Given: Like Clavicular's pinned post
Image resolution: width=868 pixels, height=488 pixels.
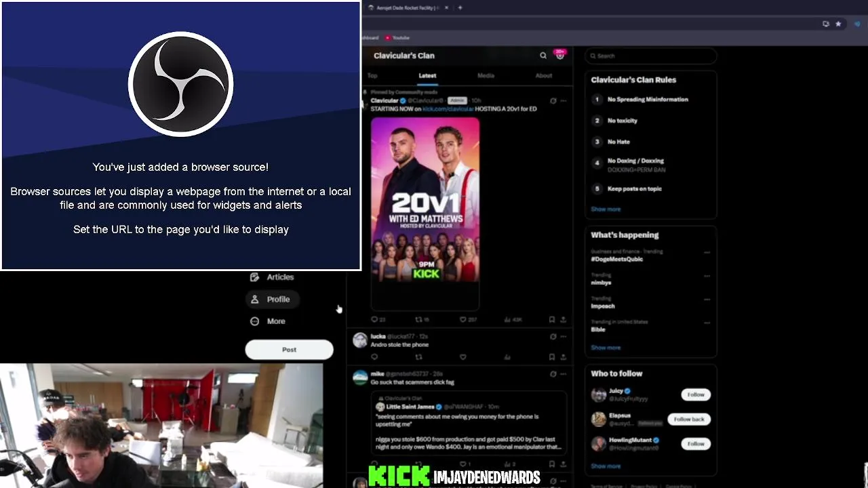Looking at the screenshot, I should click(x=468, y=319).
